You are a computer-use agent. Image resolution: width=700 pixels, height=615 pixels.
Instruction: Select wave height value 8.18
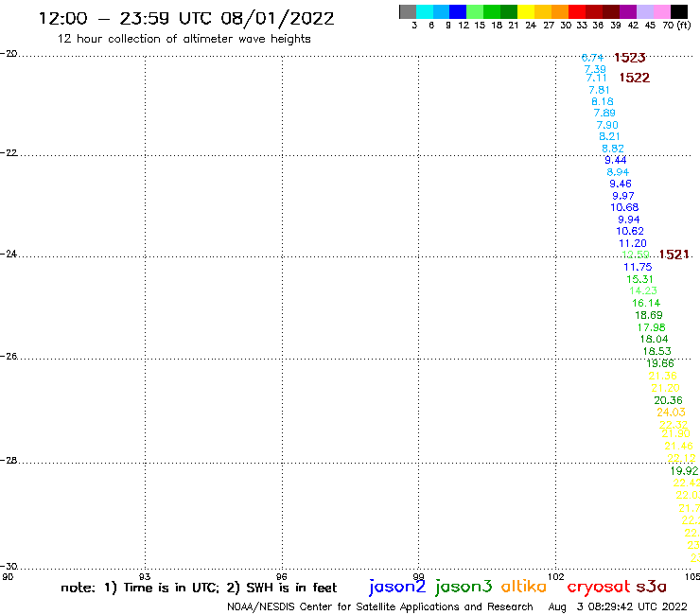(x=603, y=101)
